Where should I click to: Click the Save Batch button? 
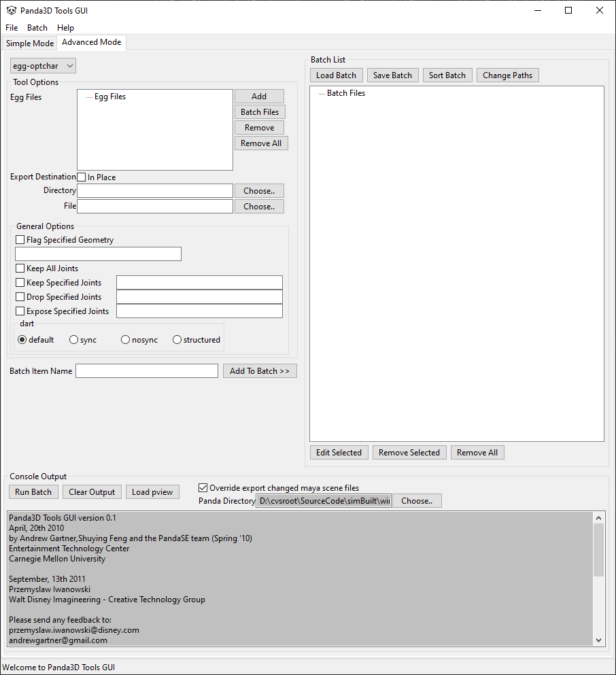pos(392,75)
